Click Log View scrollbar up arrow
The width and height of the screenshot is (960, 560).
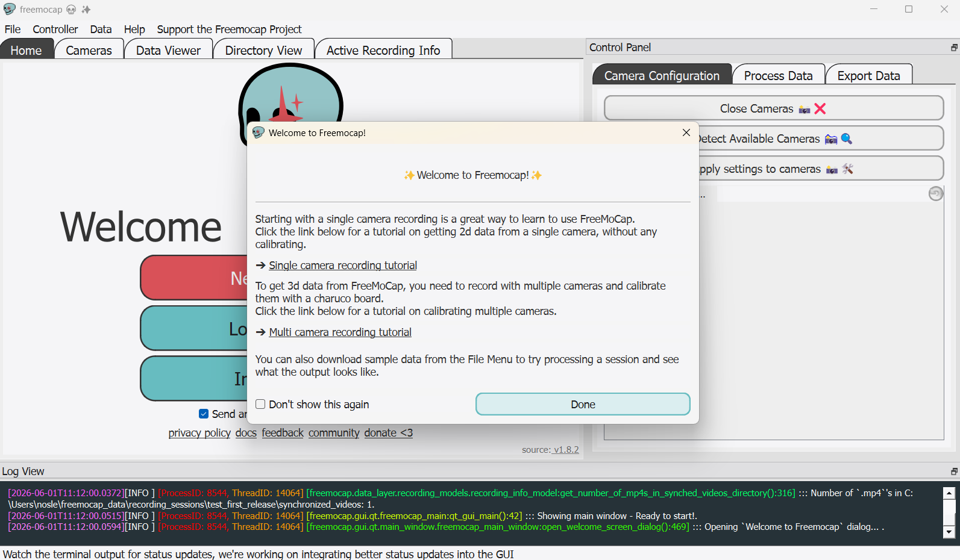(949, 493)
